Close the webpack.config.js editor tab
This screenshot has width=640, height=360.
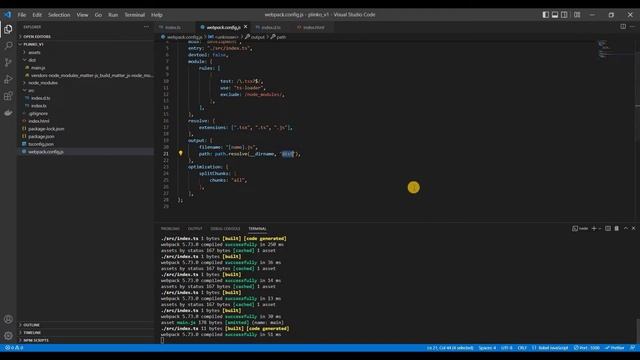(x=245, y=27)
